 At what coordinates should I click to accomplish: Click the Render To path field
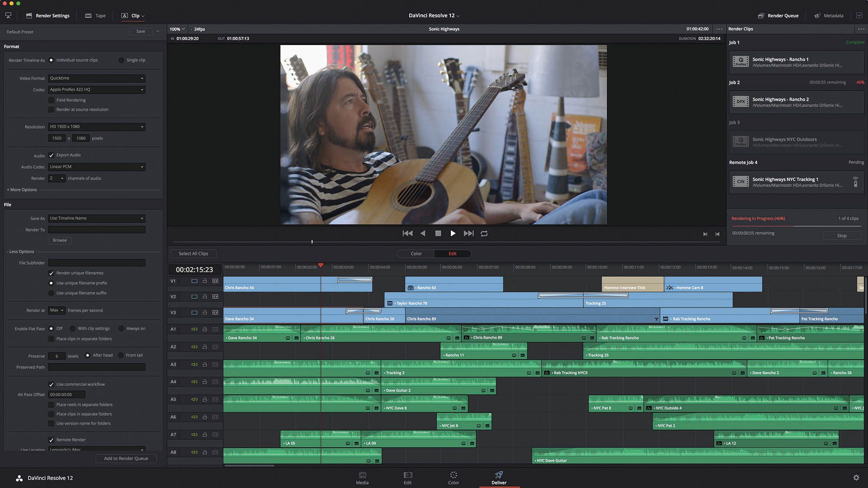click(x=96, y=229)
